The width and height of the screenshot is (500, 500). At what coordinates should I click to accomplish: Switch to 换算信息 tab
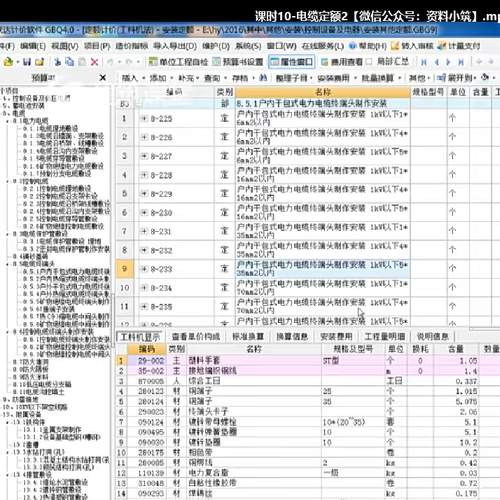click(292, 336)
